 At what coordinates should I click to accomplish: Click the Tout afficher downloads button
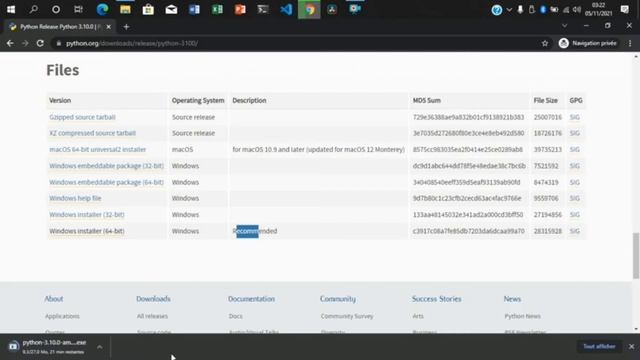(599, 347)
